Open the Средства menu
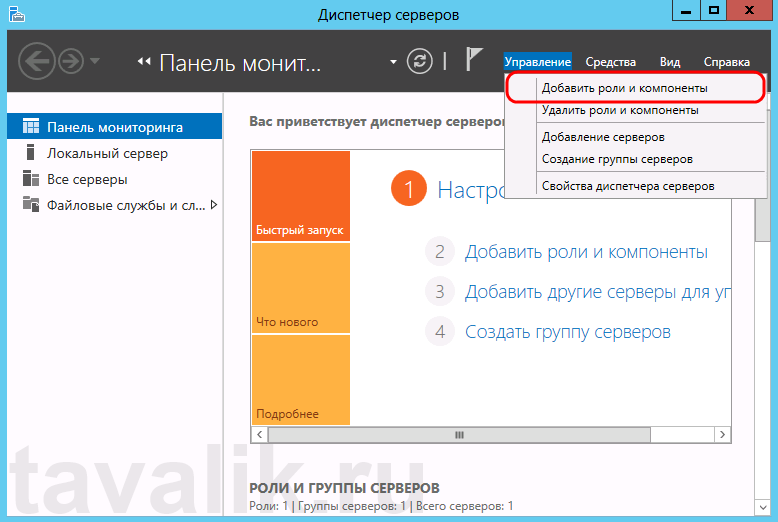Viewport: 778px width, 522px height. coord(610,62)
